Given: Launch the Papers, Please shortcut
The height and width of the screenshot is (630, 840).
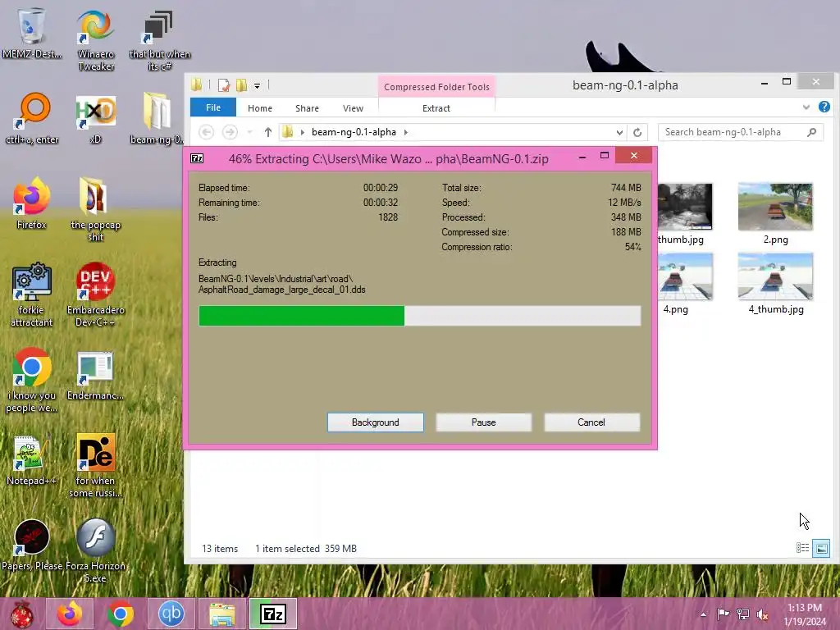Looking at the screenshot, I should (32, 538).
